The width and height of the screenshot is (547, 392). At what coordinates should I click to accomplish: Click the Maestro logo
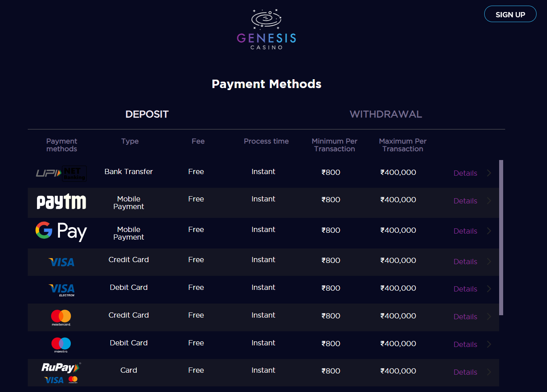[61, 345]
